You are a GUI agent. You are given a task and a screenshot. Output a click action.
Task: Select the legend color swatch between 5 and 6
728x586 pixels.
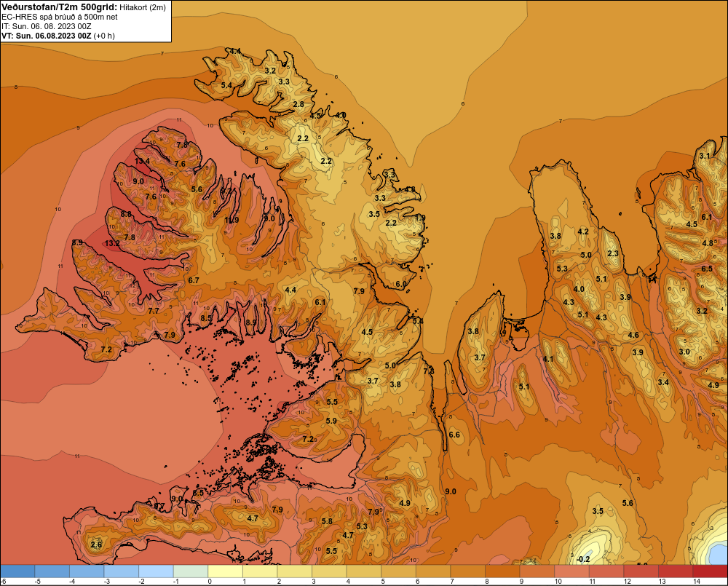tap(399, 571)
